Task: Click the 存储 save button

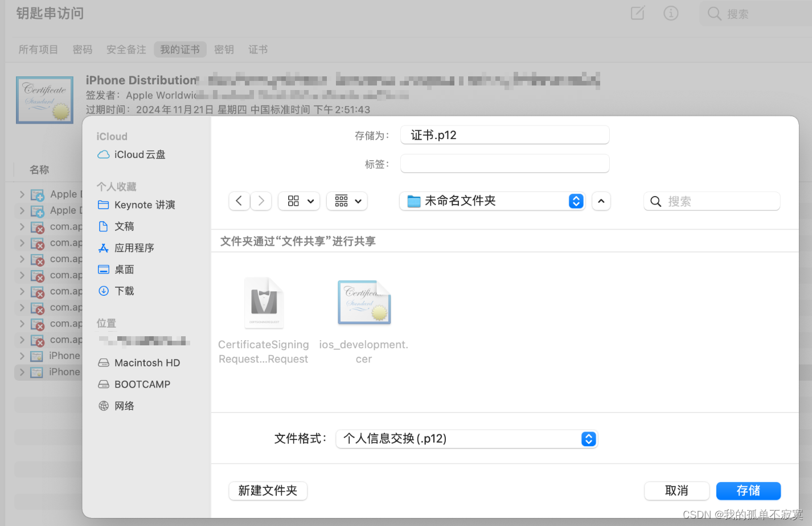Action: pyautogui.click(x=748, y=491)
